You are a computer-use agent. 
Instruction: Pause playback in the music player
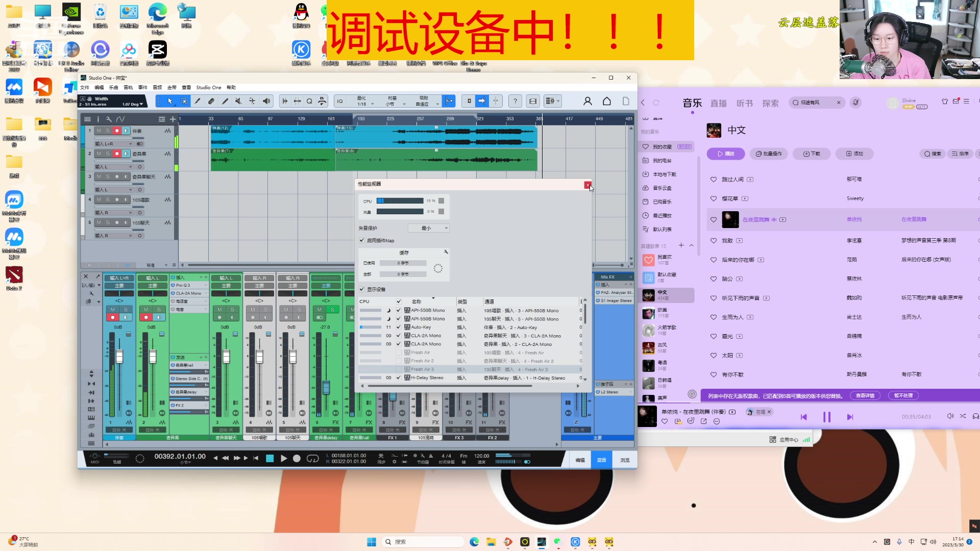pyautogui.click(x=827, y=417)
